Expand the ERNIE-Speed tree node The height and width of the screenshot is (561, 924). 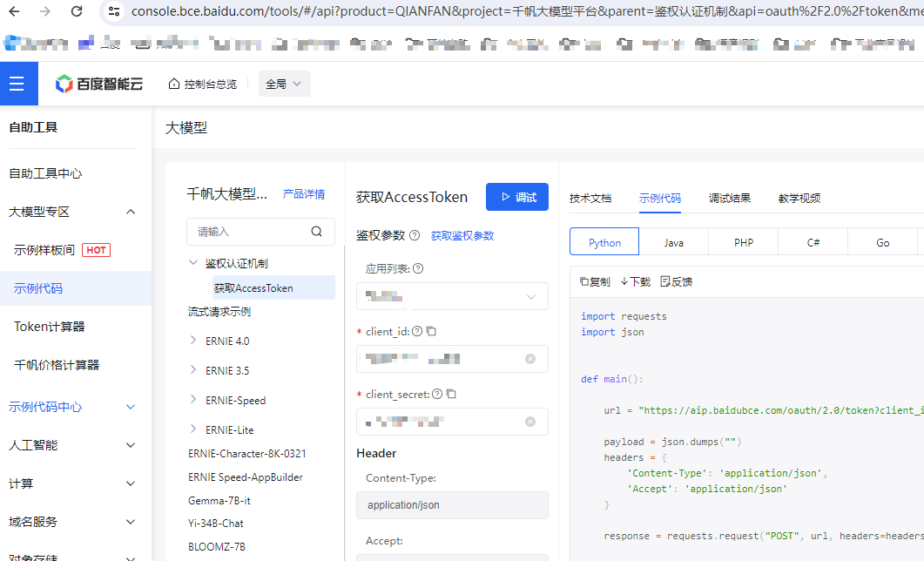tap(192, 399)
